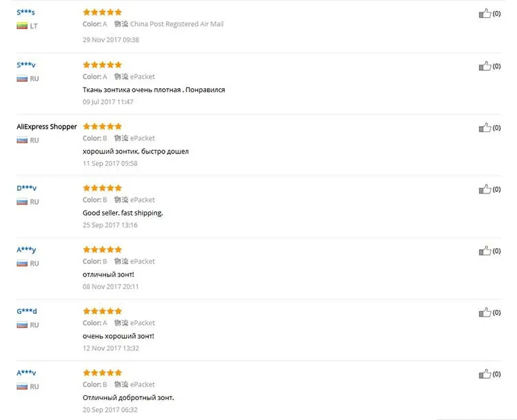Viewport: 517px width, 420px height.
Task: Click five-star rating on S***s review
Action: click(102, 12)
